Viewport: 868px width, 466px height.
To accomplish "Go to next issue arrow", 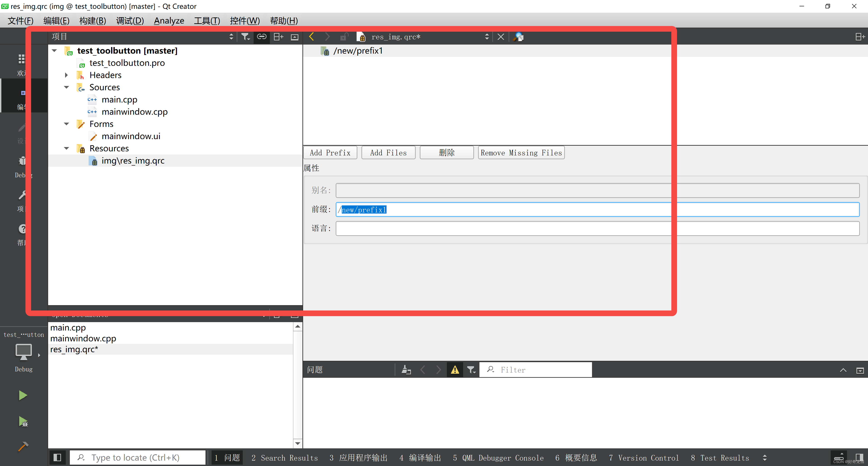I will click(x=438, y=370).
